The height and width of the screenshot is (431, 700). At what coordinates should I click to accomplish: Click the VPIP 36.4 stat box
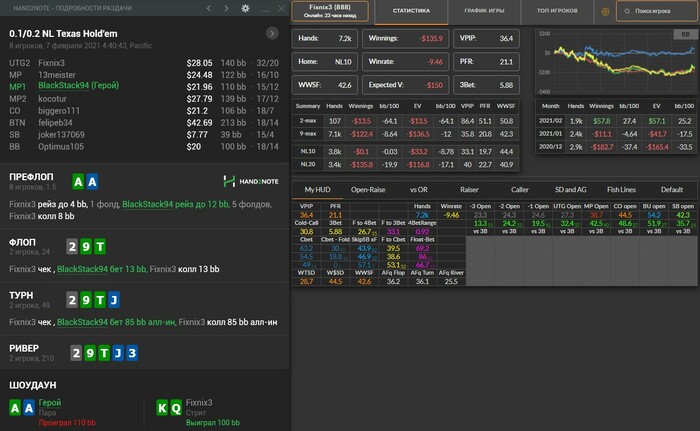[x=486, y=38]
